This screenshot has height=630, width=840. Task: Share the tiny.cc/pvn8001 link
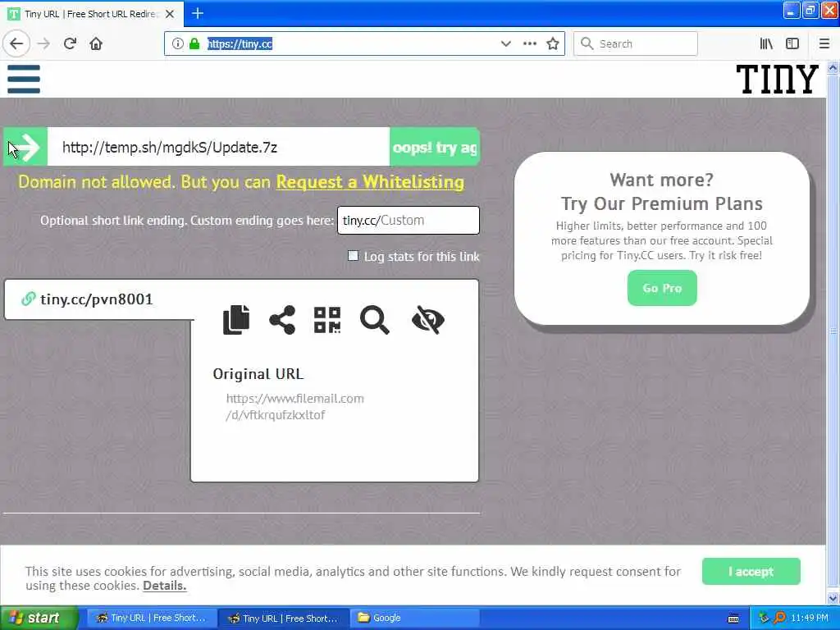pos(282,320)
